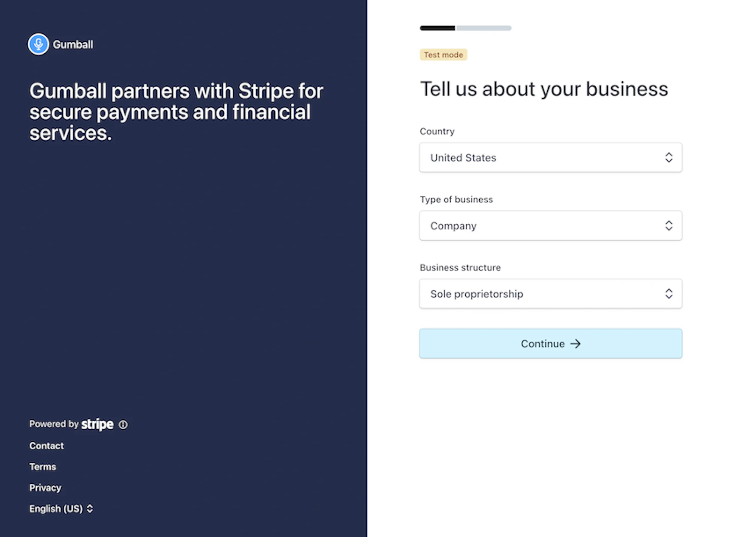The image size is (756, 537).
Task: Change the English (US) language selector
Action: coord(61,509)
